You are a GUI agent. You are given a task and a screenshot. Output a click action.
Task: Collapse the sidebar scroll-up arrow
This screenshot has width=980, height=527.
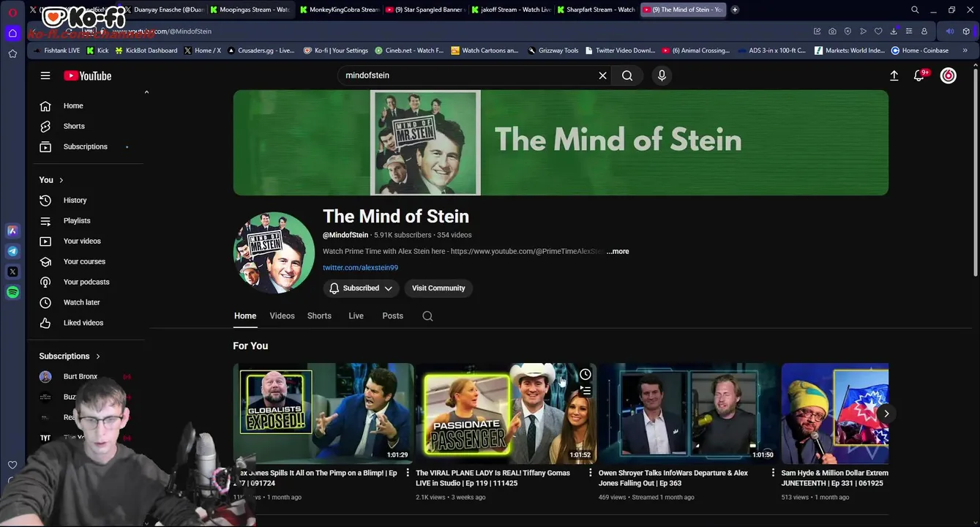(x=146, y=92)
